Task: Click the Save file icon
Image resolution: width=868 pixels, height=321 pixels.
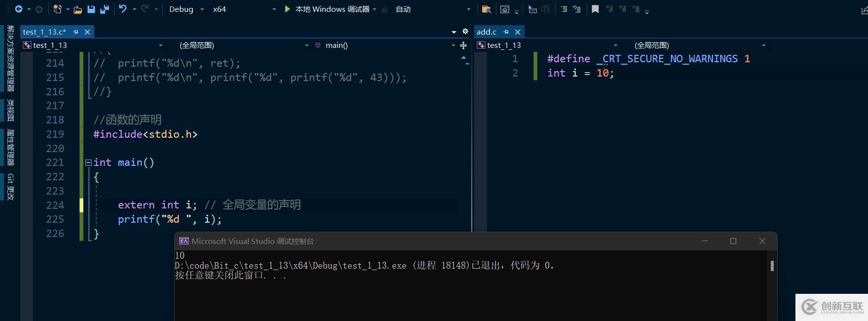Action: click(91, 9)
